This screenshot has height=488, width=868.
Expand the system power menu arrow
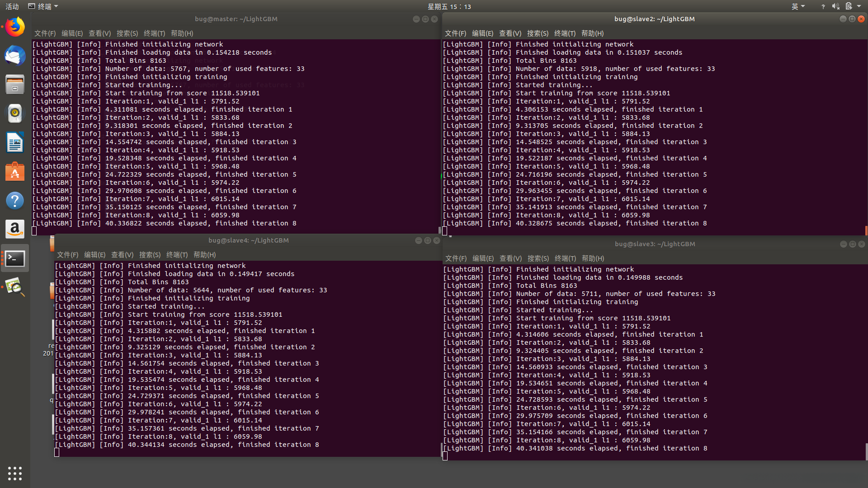click(x=859, y=6)
